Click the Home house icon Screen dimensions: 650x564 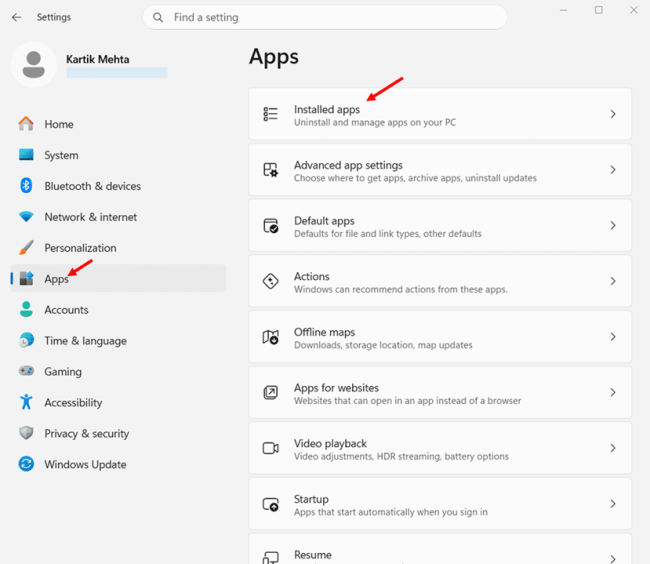(26, 124)
